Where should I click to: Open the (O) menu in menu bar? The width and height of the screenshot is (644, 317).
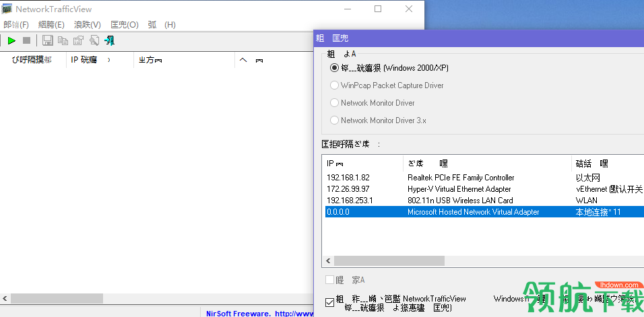coord(125,25)
